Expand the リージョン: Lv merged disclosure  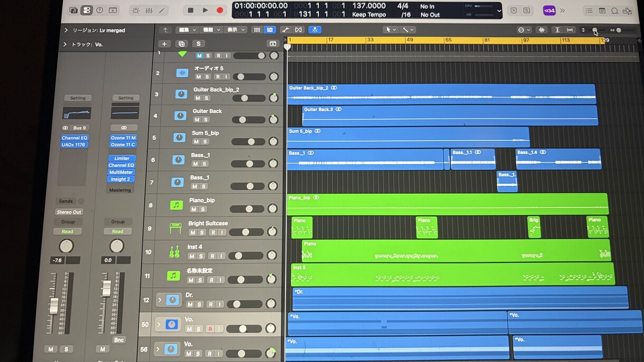[65, 31]
